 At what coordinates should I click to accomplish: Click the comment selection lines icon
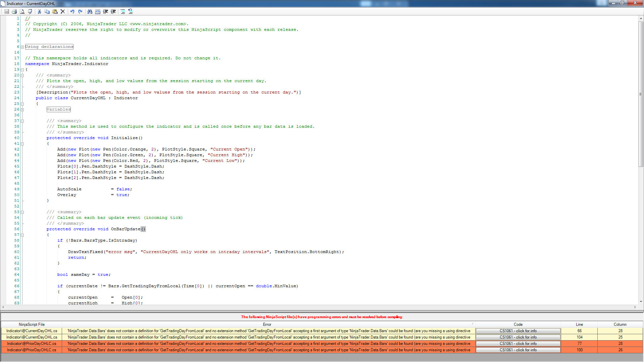pyautogui.click(x=123, y=11)
